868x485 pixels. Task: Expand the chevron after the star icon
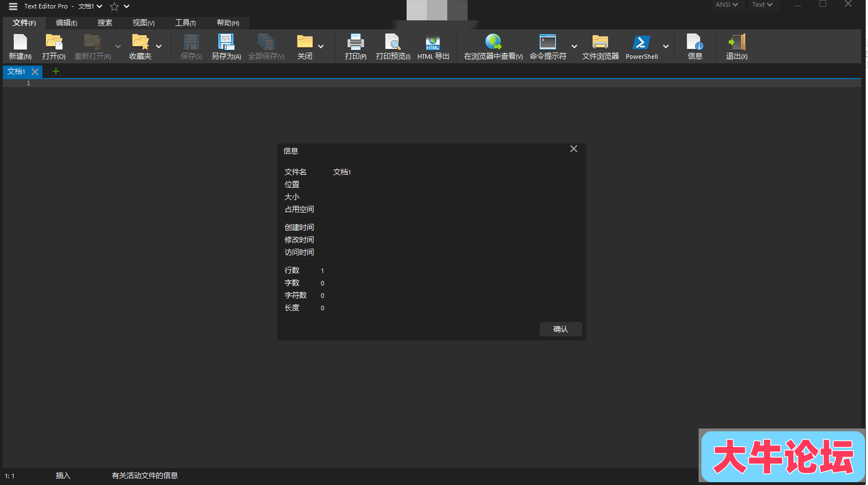pos(127,6)
